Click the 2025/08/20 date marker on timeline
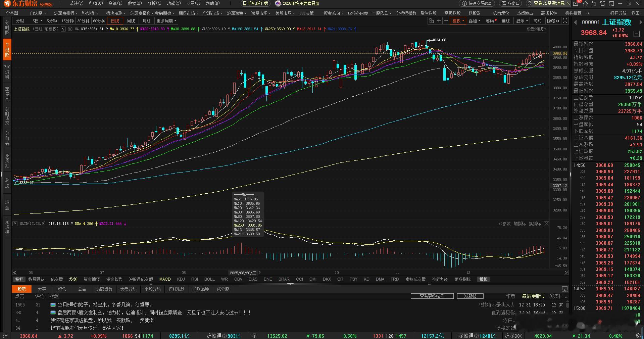Viewport: 644px width, 339px height. pos(243,273)
